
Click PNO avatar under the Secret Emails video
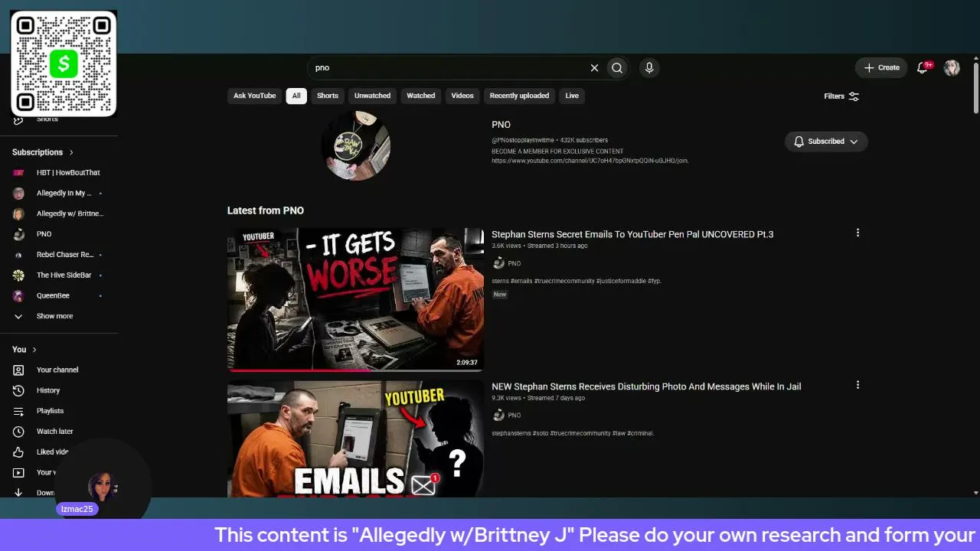pyautogui.click(x=498, y=263)
